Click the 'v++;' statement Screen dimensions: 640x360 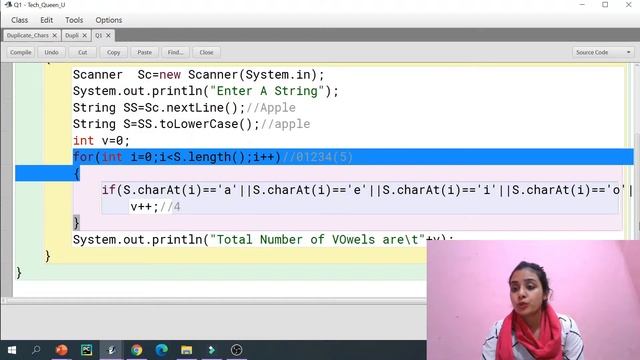tap(144, 207)
